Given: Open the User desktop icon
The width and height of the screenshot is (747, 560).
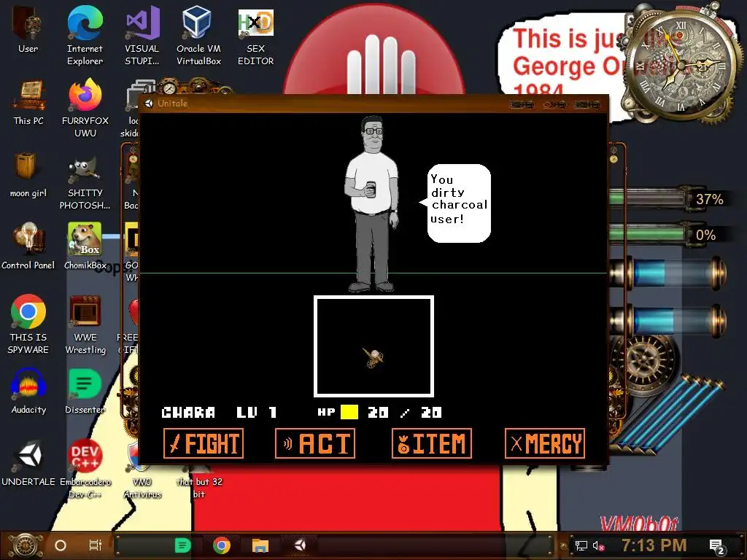Looking at the screenshot, I should [28, 28].
